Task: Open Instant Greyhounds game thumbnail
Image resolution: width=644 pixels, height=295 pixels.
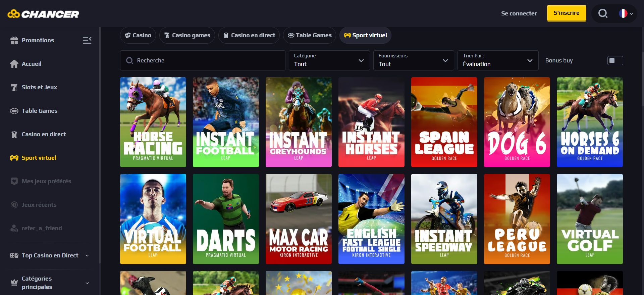Action: [x=299, y=122]
